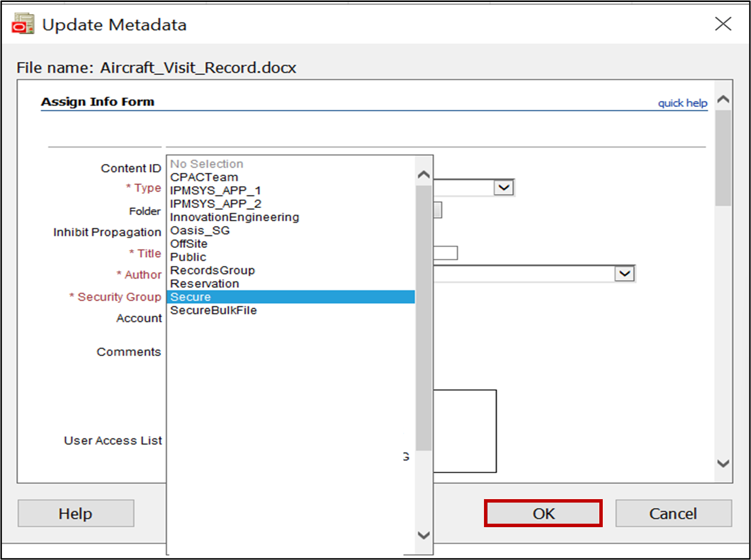
Task: Open the Help button
Action: (x=76, y=513)
